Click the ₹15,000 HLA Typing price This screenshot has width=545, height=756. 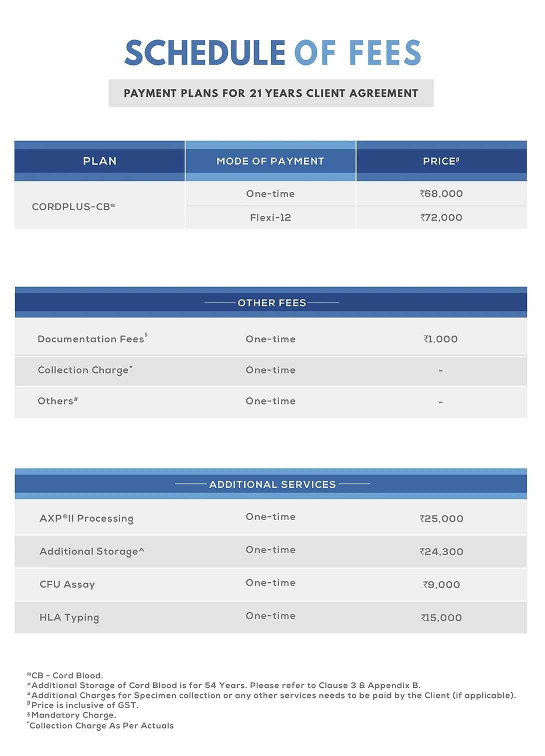pos(441,617)
